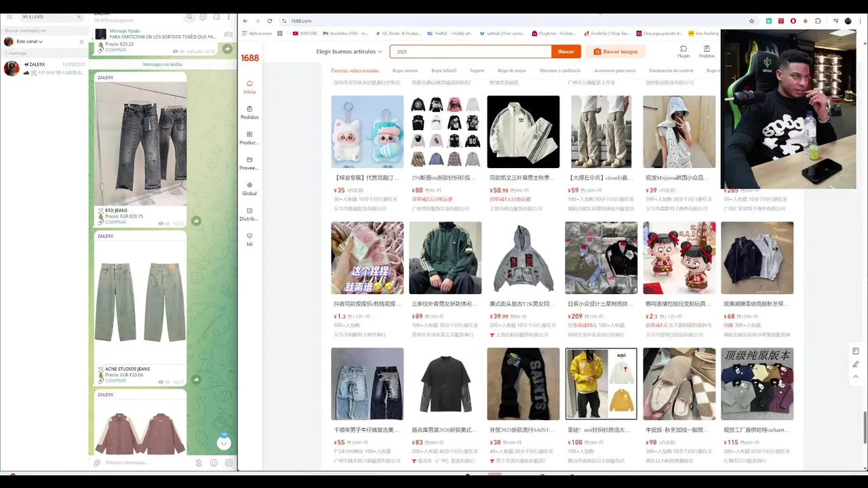Click the 1688 floating edit feedback icon
Viewport: 868px width, 488px height.
coord(856,364)
